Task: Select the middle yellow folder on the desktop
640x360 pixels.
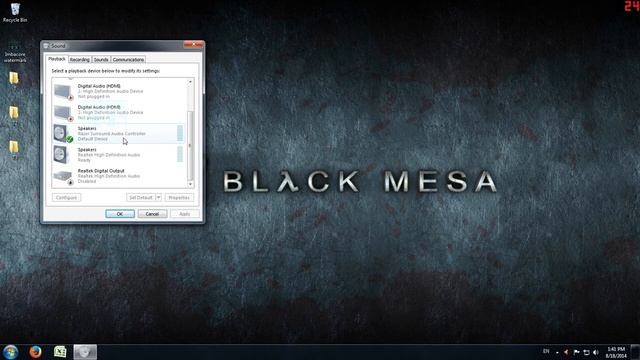Action: (14, 113)
